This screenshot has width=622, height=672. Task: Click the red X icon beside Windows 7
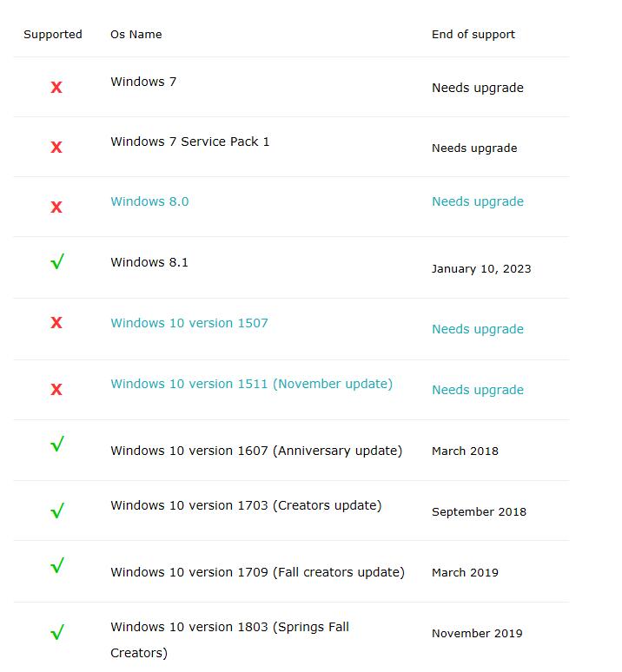click(x=56, y=88)
